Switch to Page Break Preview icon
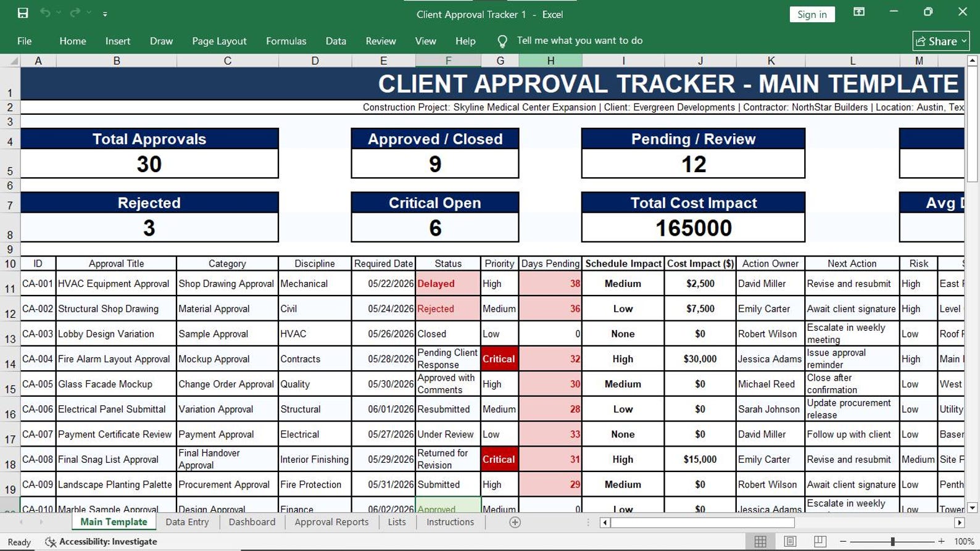 click(820, 542)
